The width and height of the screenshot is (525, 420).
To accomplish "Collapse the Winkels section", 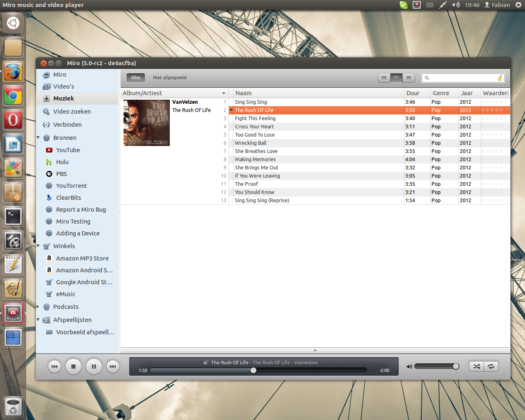I will [38, 246].
